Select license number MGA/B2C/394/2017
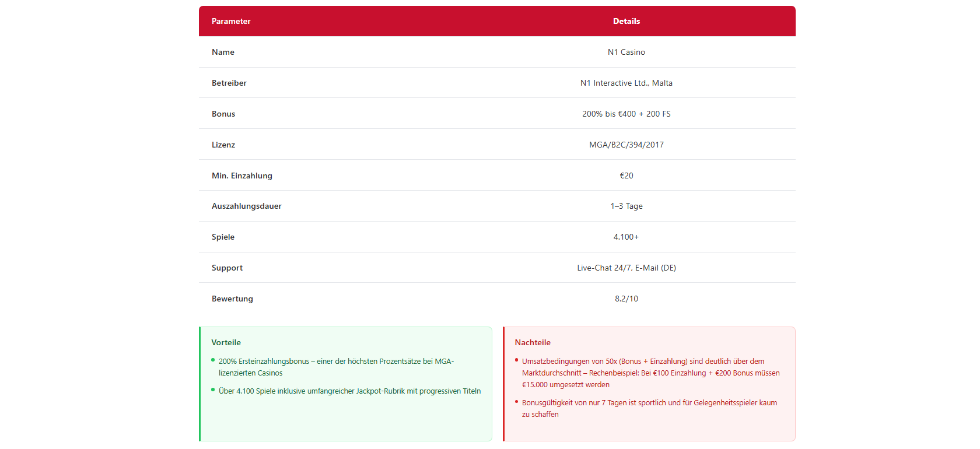Screen dimensions: 980x449 626,145
